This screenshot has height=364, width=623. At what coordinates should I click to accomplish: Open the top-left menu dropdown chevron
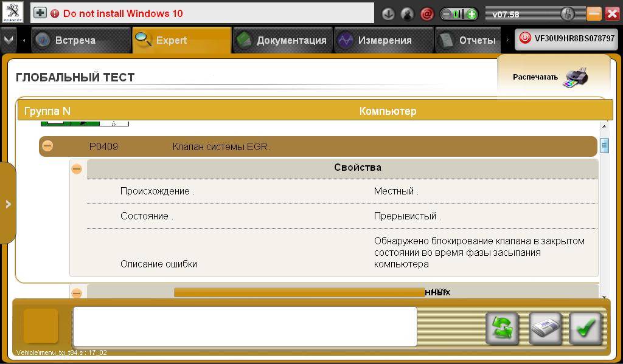9,39
